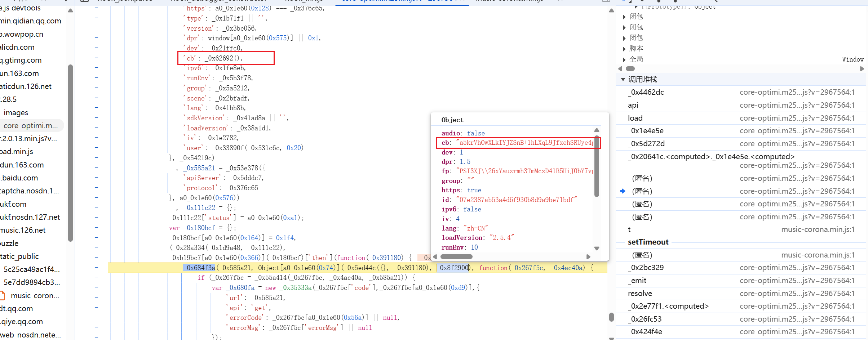The width and height of the screenshot is (868, 340).
Task: Open the .baidu.com domain entry
Action: point(19,178)
